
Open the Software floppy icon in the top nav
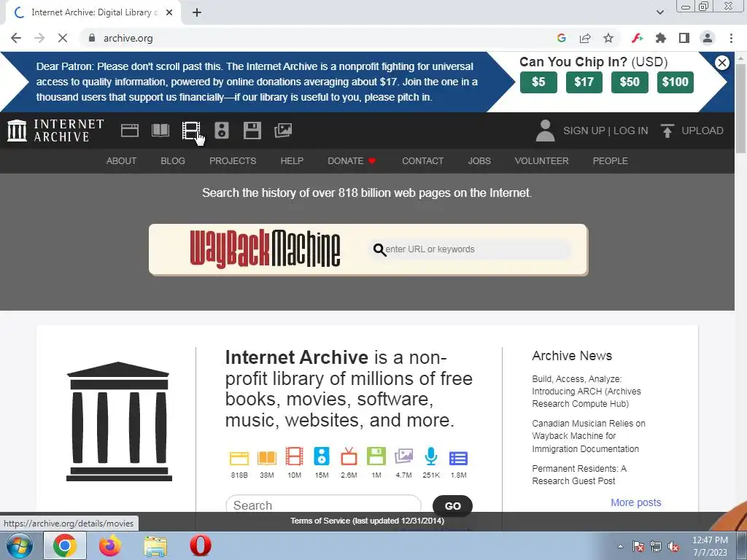(x=252, y=131)
